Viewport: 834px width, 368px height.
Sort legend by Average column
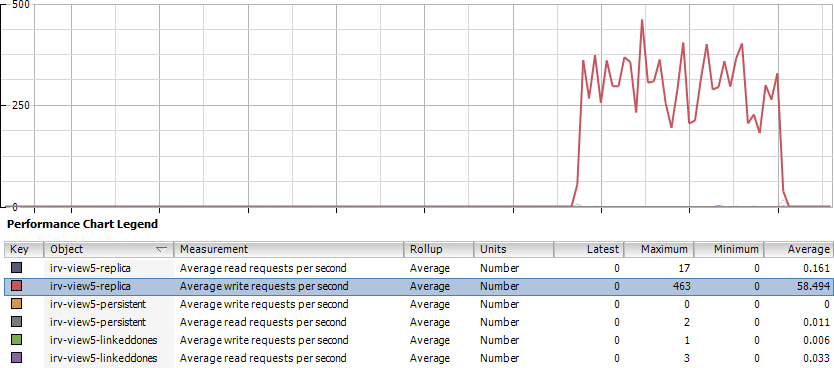click(x=799, y=249)
